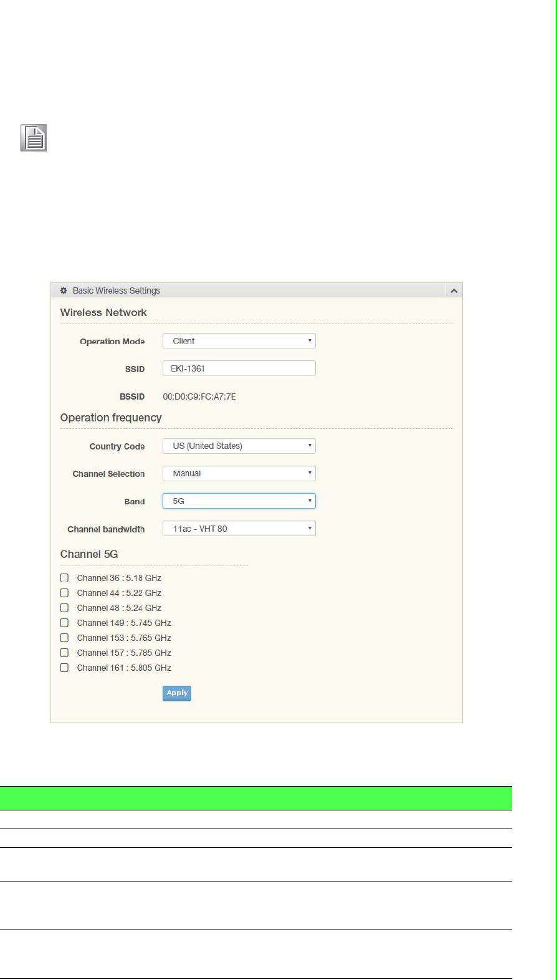
Task: Click the Operation frequency heading
Action: point(111,418)
